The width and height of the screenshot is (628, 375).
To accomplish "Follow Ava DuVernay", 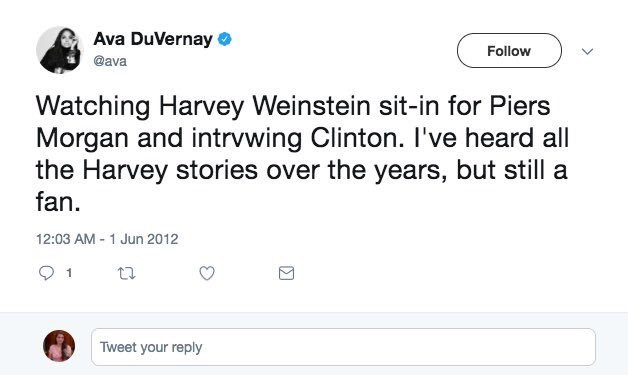I will (509, 50).
